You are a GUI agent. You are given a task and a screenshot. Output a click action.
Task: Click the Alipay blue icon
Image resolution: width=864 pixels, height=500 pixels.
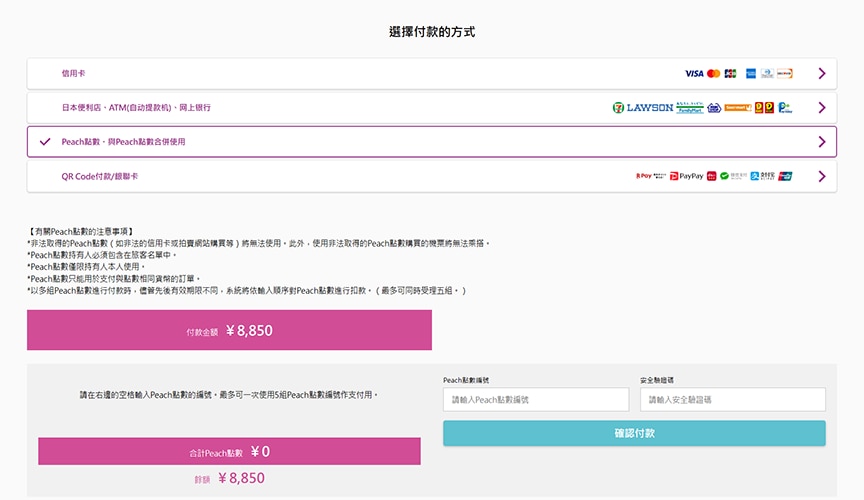tap(755, 176)
